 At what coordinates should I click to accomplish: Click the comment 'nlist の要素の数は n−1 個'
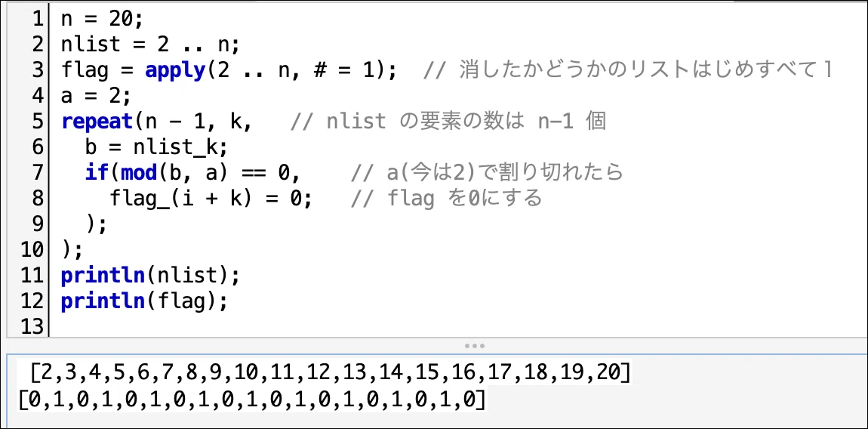click(448, 122)
